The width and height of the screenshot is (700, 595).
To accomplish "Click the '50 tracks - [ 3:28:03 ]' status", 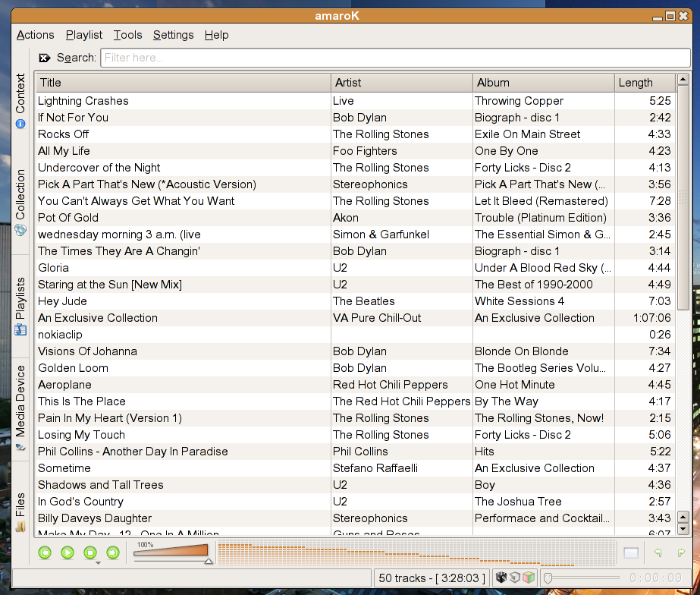I will [x=432, y=578].
